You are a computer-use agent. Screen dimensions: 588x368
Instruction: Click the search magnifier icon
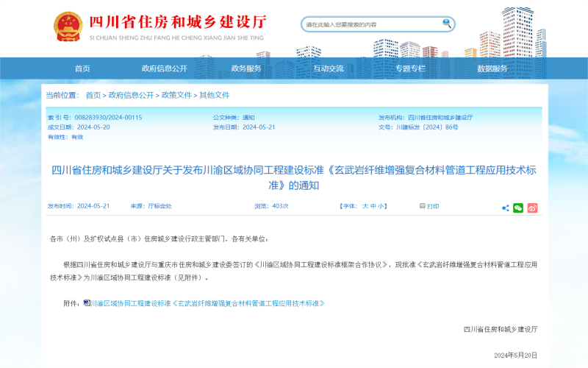[x=446, y=24]
